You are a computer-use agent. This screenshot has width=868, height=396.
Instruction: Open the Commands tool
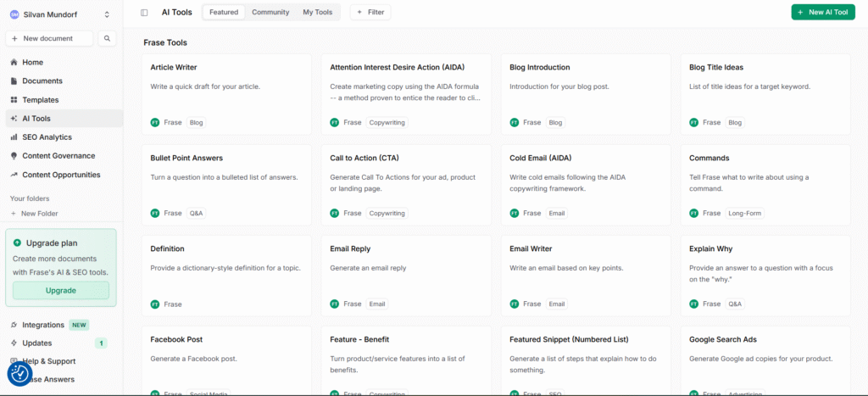point(765,185)
